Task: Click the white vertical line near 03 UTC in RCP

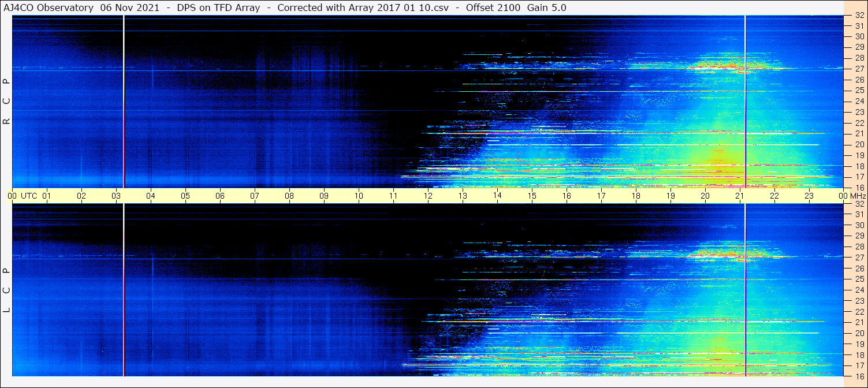Action: click(124, 101)
